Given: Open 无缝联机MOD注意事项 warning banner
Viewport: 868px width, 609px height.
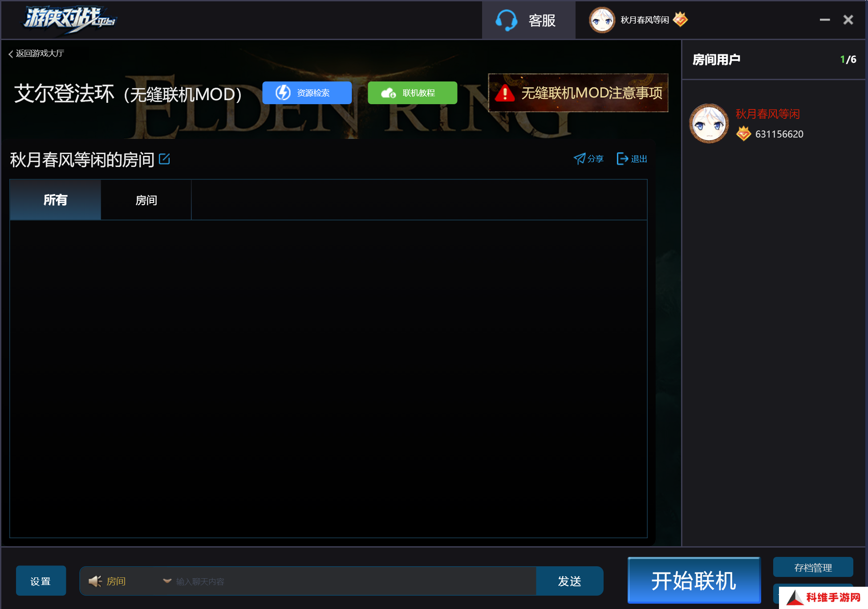Looking at the screenshot, I should pyautogui.click(x=578, y=93).
